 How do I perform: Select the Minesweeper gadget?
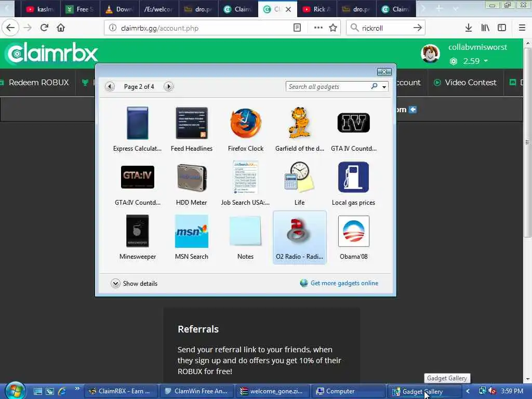pyautogui.click(x=137, y=237)
